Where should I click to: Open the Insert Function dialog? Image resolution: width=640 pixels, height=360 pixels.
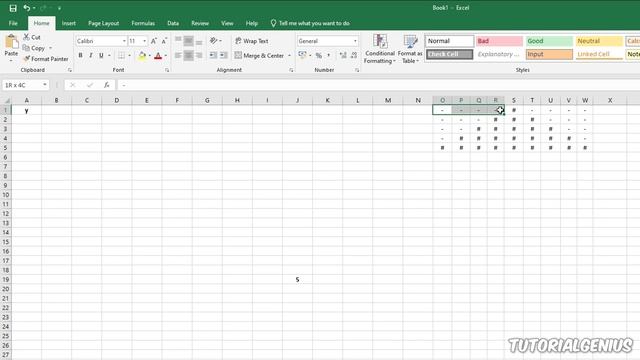pyautogui.click(x=107, y=85)
